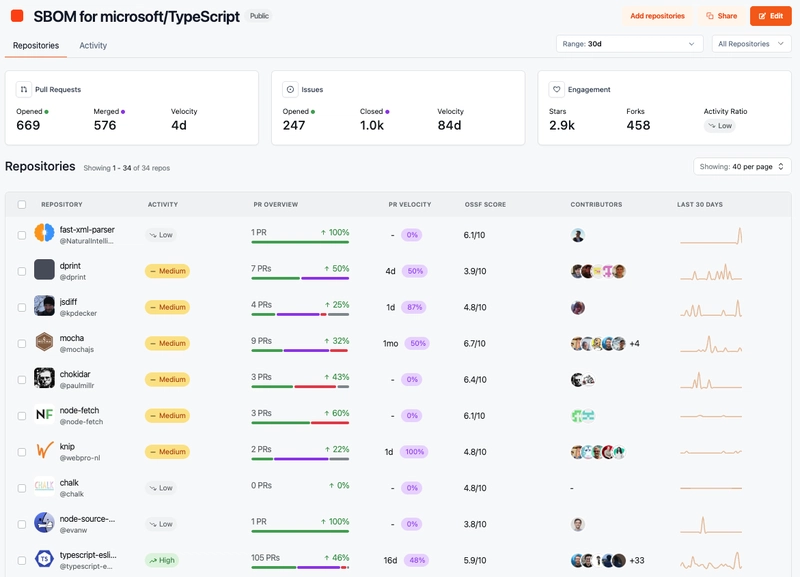Click typescript-esli High activity badge

coord(162,560)
